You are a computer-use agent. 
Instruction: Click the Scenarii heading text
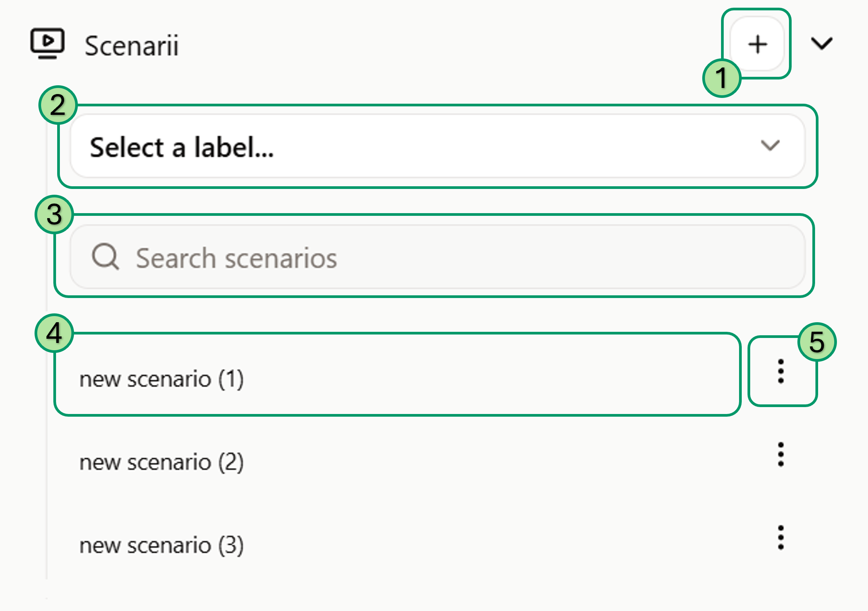pyautogui.click(x=132, y=46)
